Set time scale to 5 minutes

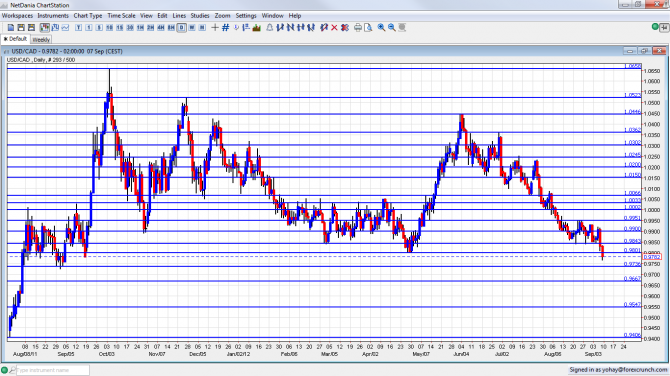(99, 28)
